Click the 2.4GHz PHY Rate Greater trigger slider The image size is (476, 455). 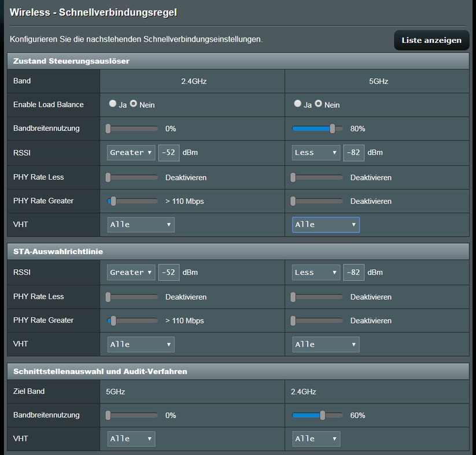[x=113, y=201]
